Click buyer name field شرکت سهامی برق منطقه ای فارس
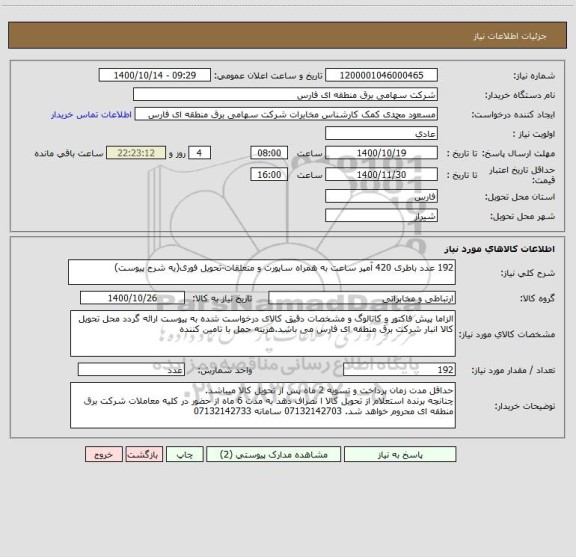This screenshot has width=576, height=557. coord(285,95)
